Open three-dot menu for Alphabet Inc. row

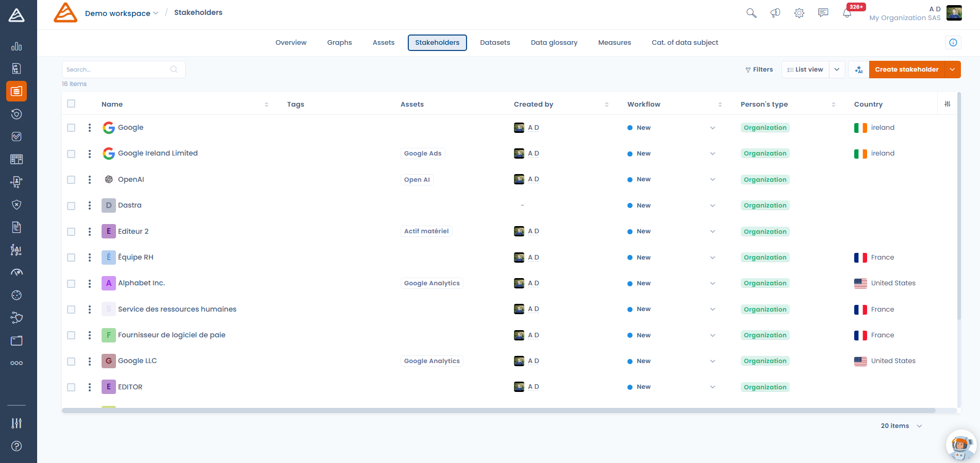[x=90, y=283]
